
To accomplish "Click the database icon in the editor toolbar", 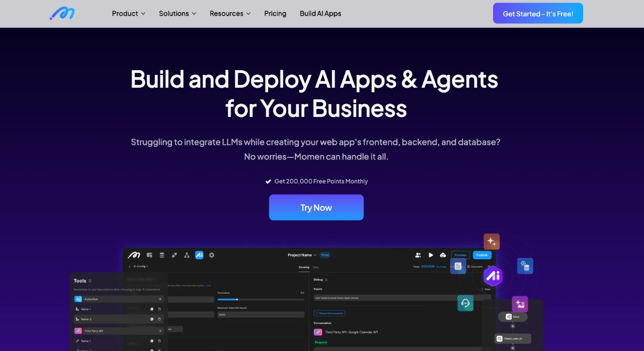I will point(162,256).
